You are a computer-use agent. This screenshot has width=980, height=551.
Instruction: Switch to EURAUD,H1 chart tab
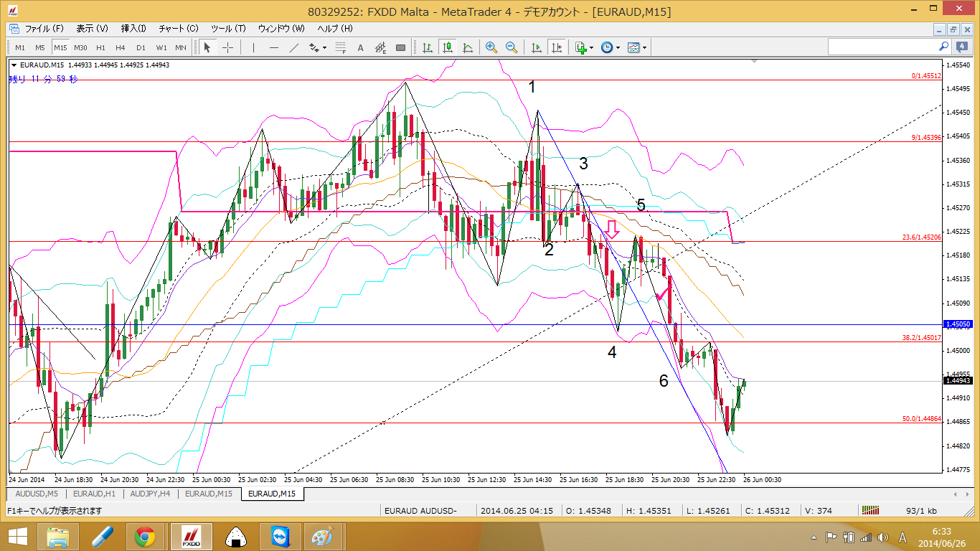tap(94, 494)
